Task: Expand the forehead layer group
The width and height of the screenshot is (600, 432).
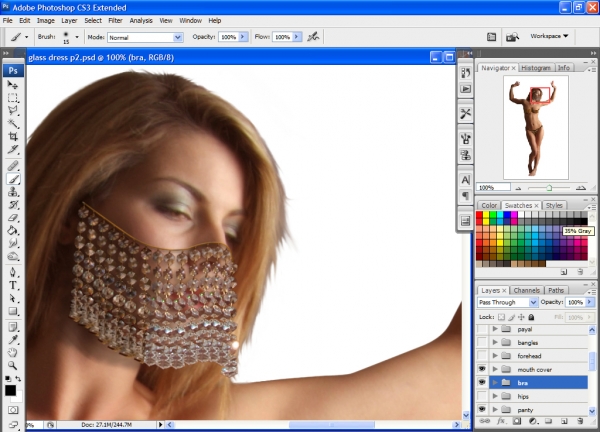Action: [x=495, y=356]
